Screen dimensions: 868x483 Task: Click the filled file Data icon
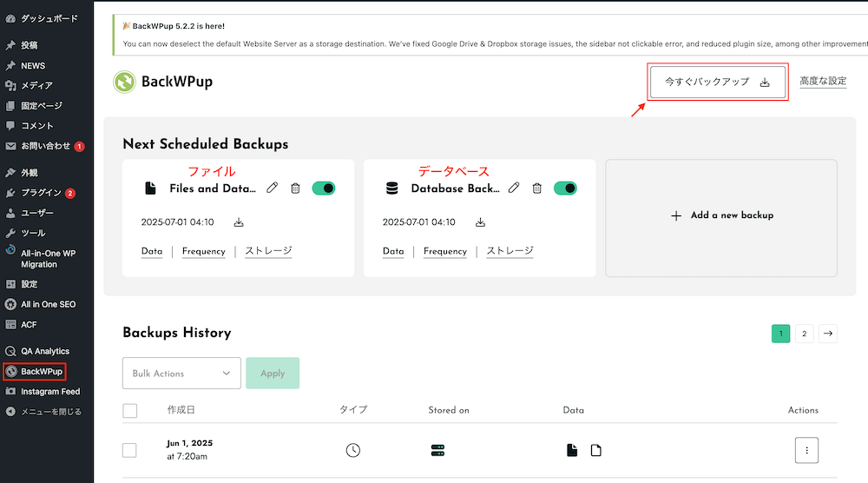tap(572, 450)
